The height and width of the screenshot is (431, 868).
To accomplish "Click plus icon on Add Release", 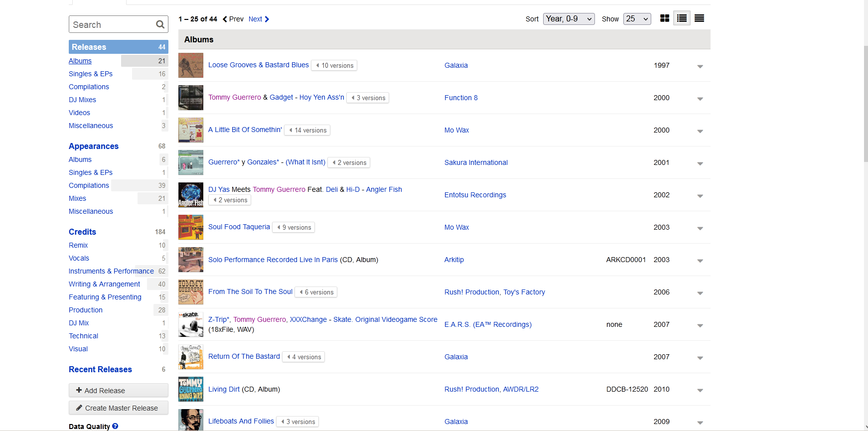I will pos(79,390).
